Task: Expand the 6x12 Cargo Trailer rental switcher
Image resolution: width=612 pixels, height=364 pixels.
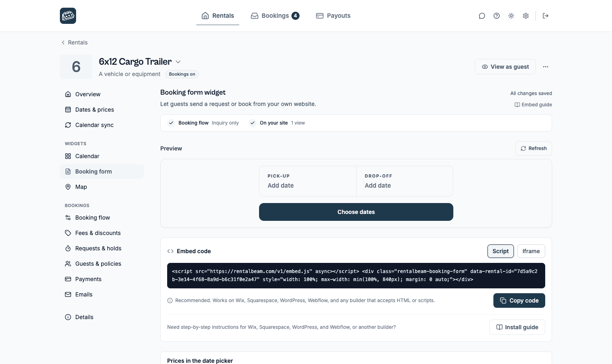Action: [178, 62]
